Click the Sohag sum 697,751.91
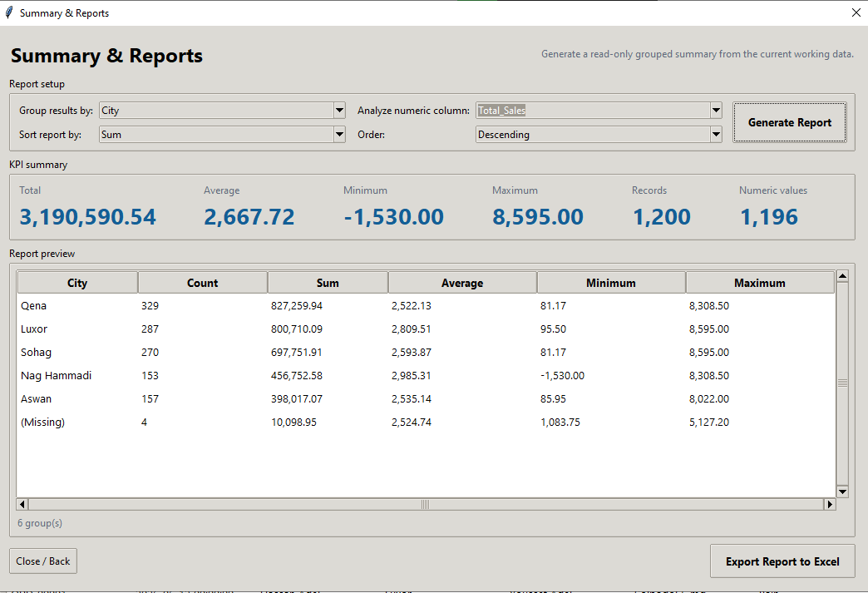 (x=297, y=352)
